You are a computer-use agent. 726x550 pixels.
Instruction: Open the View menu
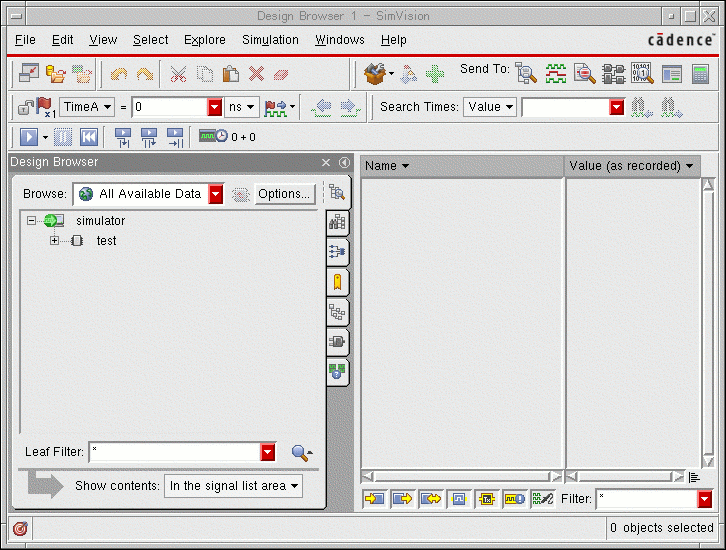pos(103,40)
